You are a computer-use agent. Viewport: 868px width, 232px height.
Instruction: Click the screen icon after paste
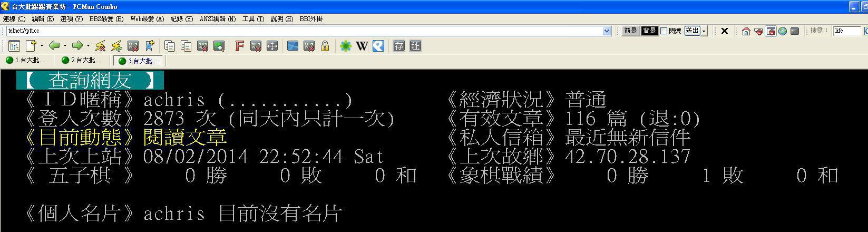(202, 46)
